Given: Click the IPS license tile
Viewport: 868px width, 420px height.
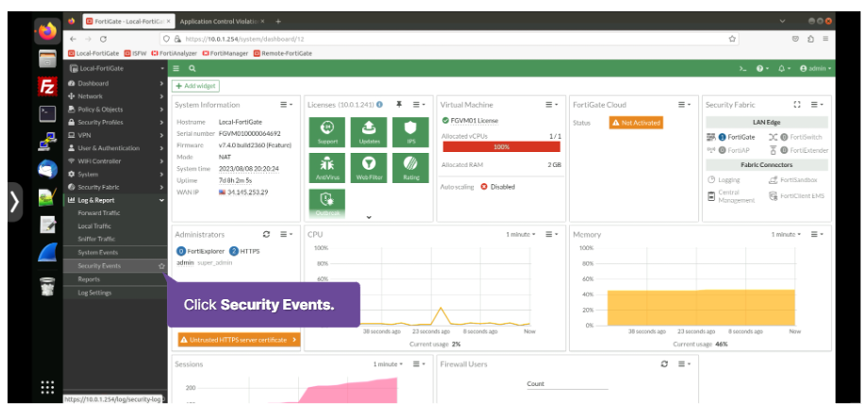Looking at the screenshot, I should click(410, 132).
